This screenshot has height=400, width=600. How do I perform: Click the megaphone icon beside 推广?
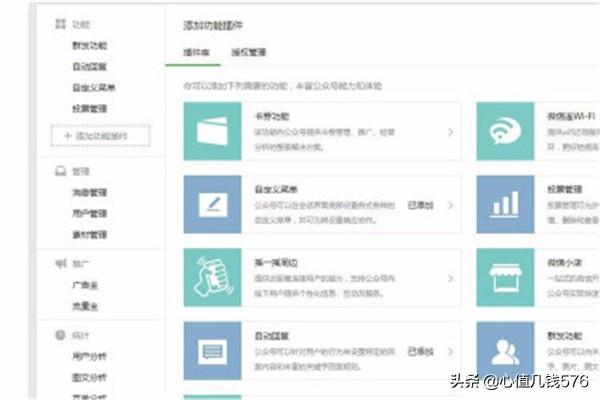60,263
